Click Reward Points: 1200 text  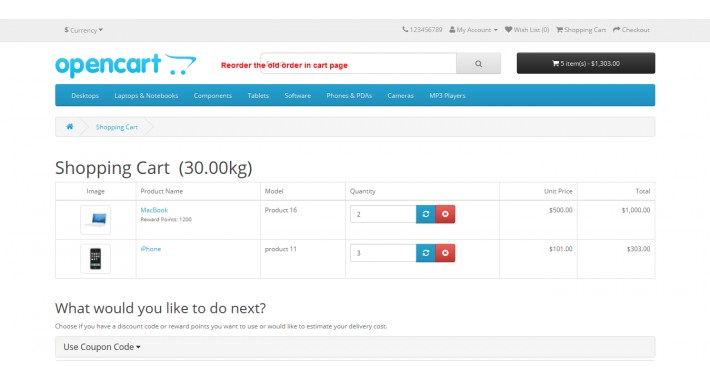166,220
